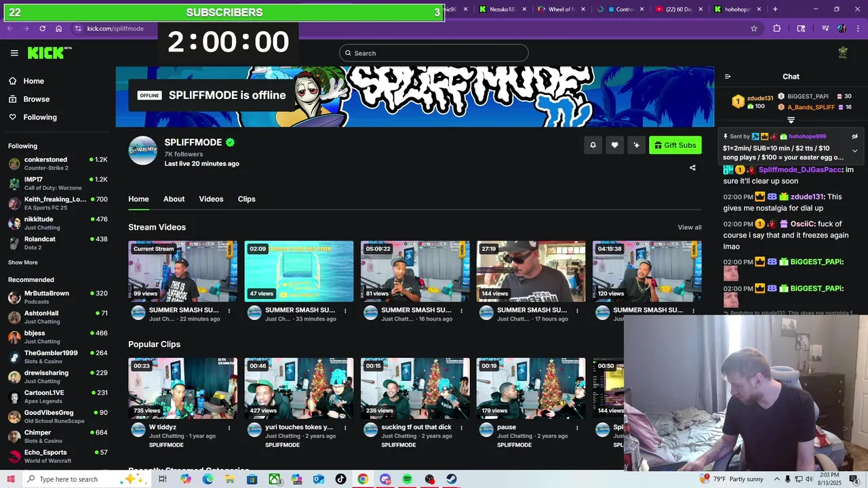868x488 pixels.
Task: Click the browser back arrow
Action: coord(9,28)
